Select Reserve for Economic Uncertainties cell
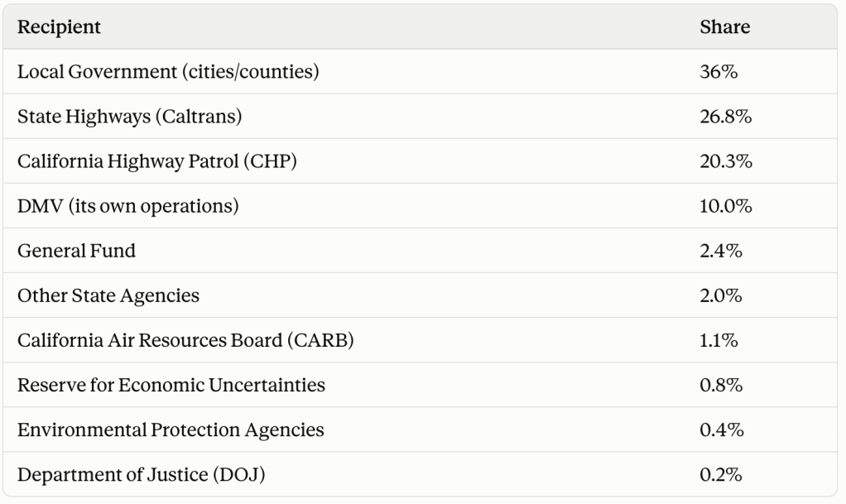This screenshot has height=504, width=846. pyautogui.click(x=171, y=386)
